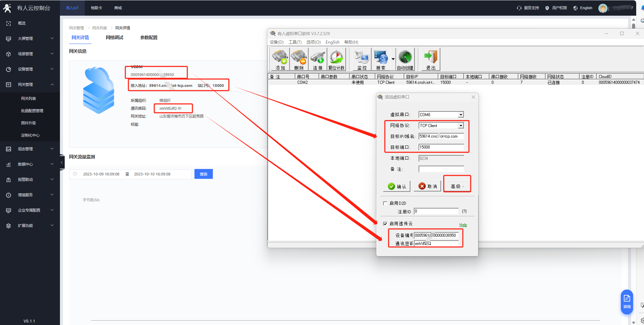Click the 数据中心 sidebar icon

point(9,164)
